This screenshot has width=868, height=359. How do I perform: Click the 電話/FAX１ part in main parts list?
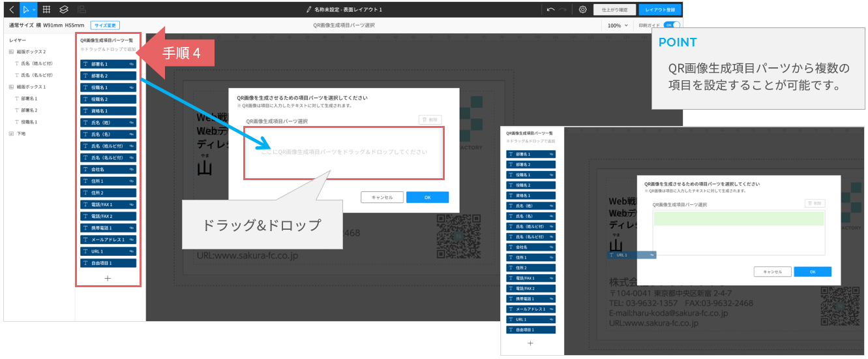[108, 204]
